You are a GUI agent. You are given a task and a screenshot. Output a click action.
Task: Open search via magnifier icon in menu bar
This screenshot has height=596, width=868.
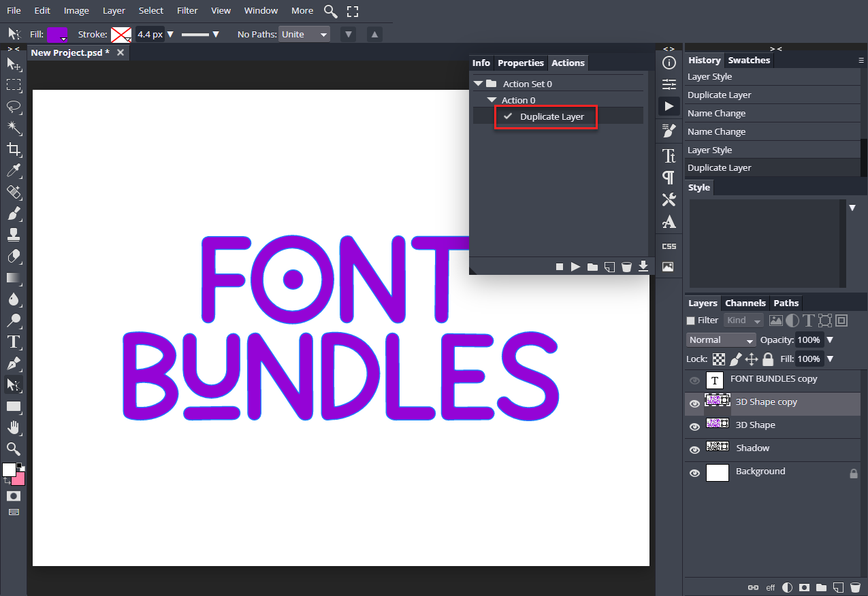(330, 11)
